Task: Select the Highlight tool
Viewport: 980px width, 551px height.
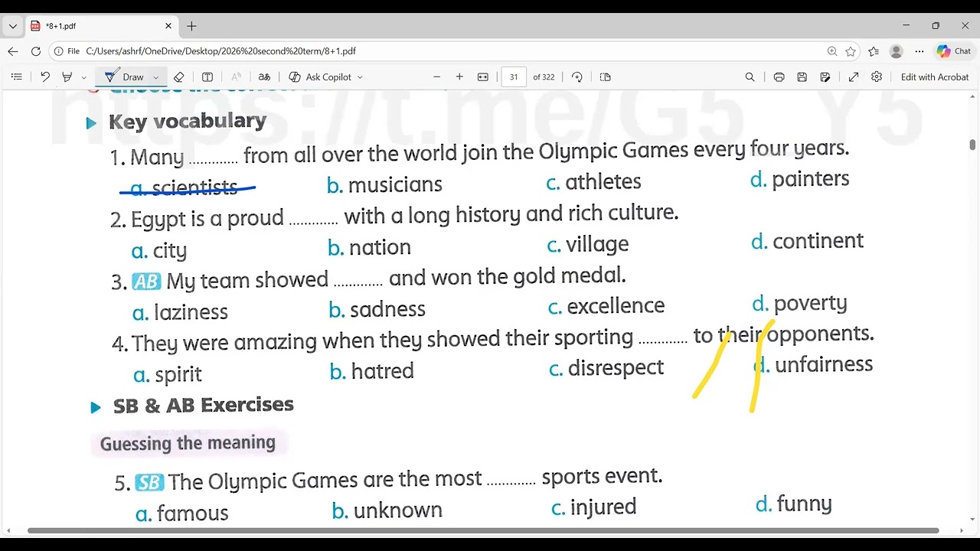Action: tap(67, 77)
